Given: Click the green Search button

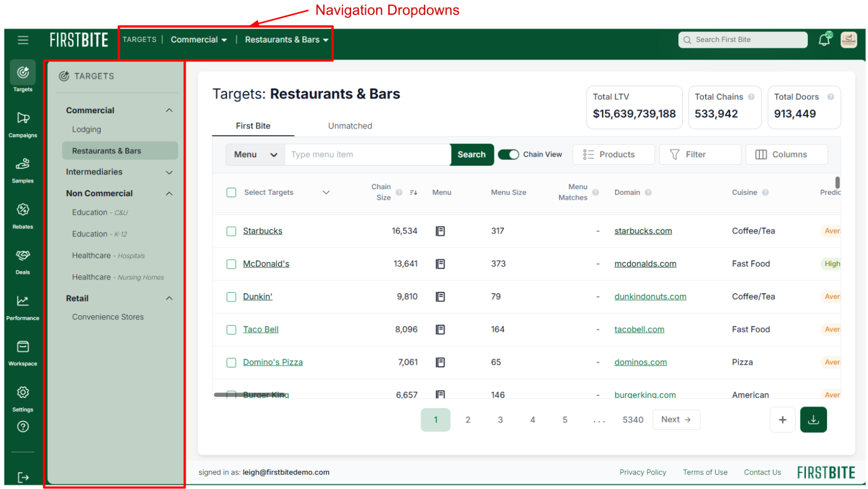Looking at the screenshot, I should point(472,155).
